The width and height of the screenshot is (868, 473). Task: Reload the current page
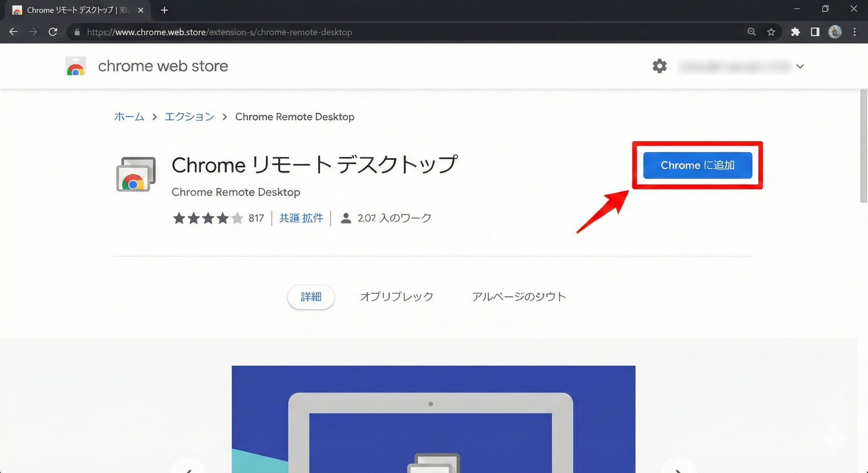coord(53,32)
